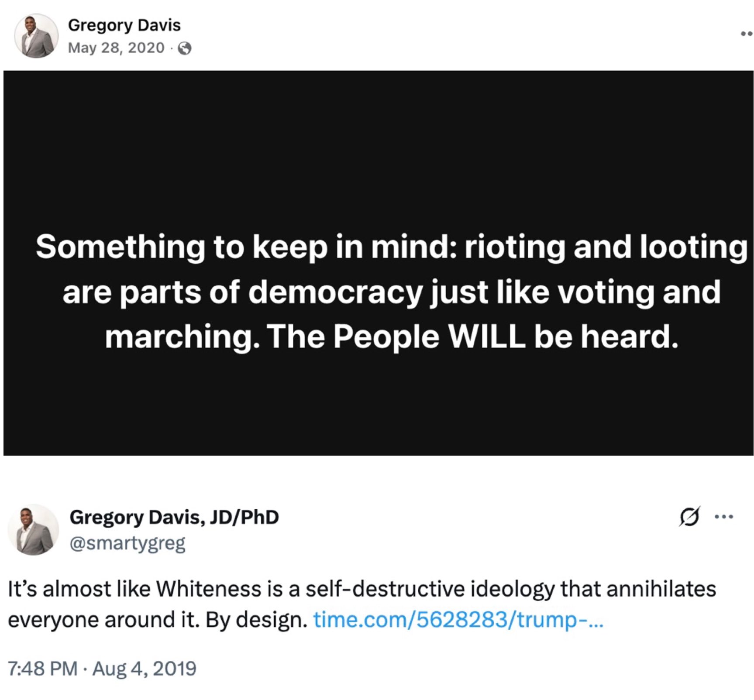754x700 pixels.
Task: Click the word 'democracy' in the post
Action: [x=335, y=292]
